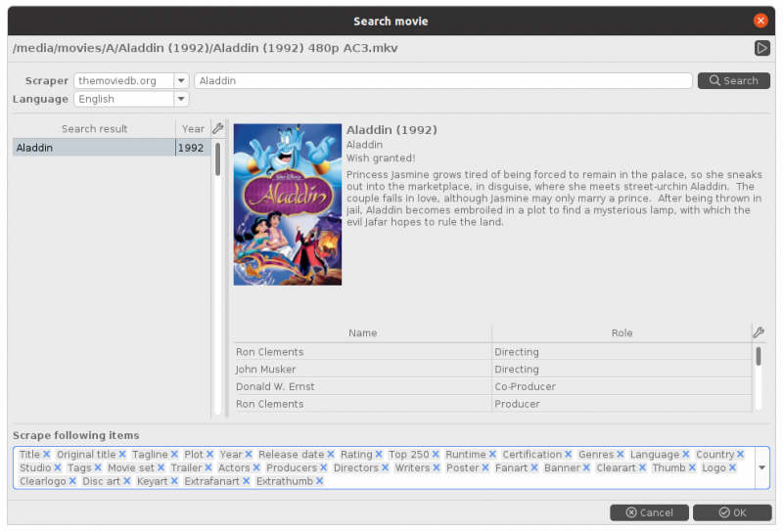
Task: Cancel the search movie dialog
Action: click(649, 512)
